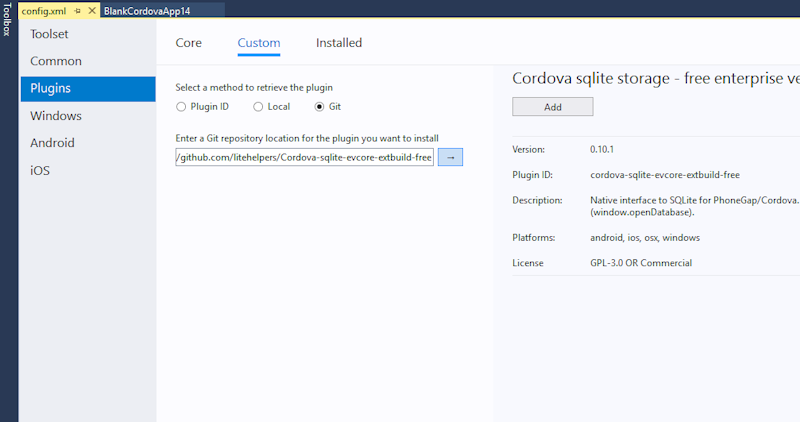Image resolution: width=800 pixels, height=422 pixels.
Task: Select Plugins in the sidebar
Action: coord(50,88)
